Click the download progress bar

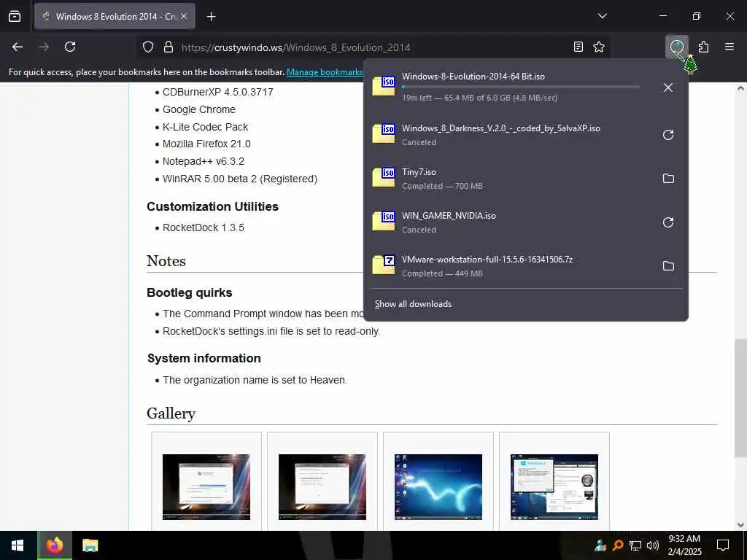coord(521,87)
